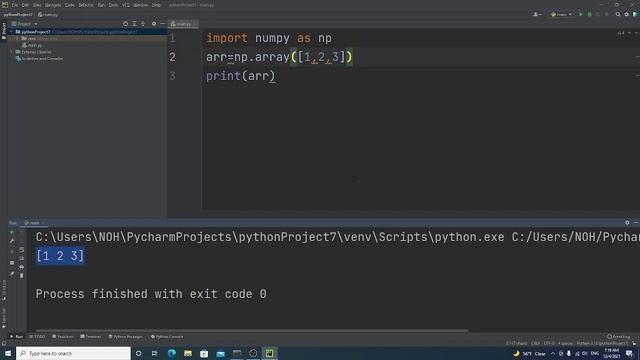Place cursor on line 1 import statement
640x360 pixels.
coord(269,38)
